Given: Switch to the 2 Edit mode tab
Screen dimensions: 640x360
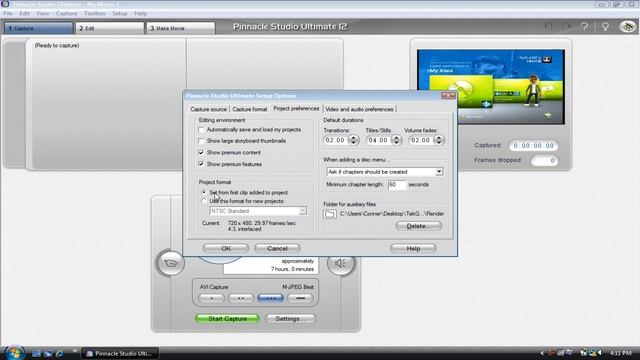Looking at the screenshot, I should [110, 28].
